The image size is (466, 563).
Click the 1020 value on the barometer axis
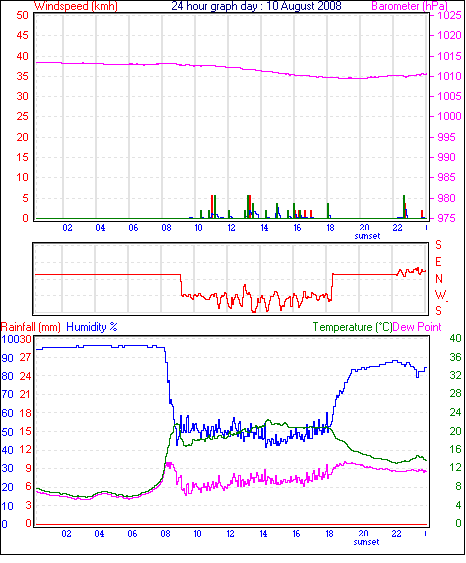click(449, 36)
